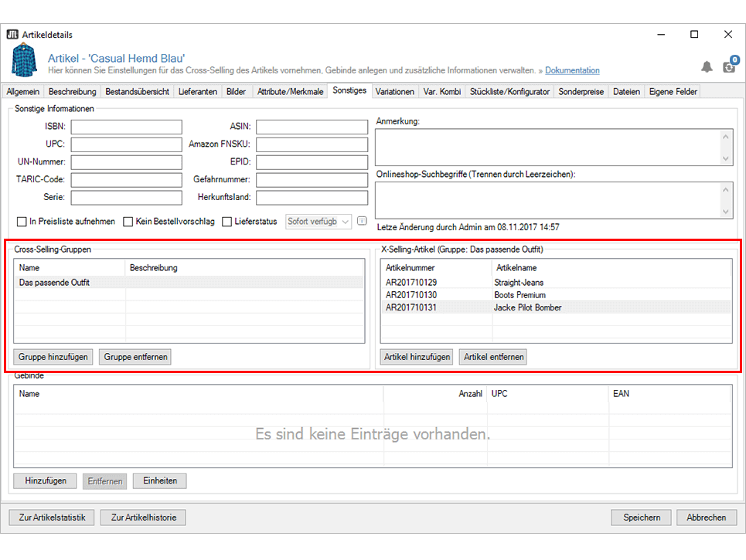Image resolution: width=746 pixels, height=560 pixels.
Task: Open the Sofort verfügbar dropdown
Action: click(318, 222)
